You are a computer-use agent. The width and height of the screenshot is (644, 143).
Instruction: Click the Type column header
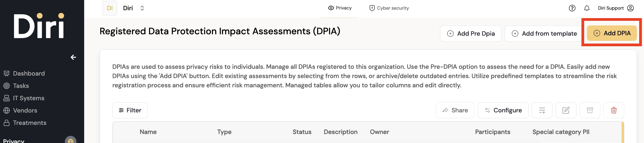(x=224, y=132)
